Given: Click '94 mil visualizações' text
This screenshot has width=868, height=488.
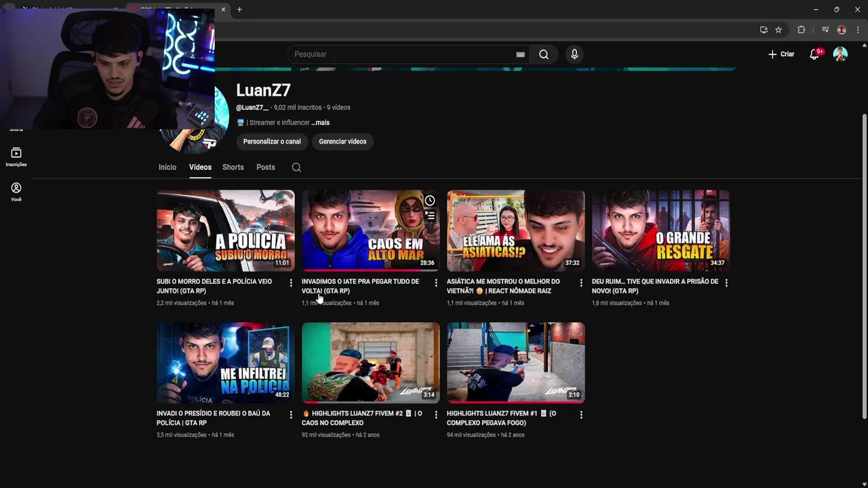Looking at the screenshot, I should click(x=471, y=435).
